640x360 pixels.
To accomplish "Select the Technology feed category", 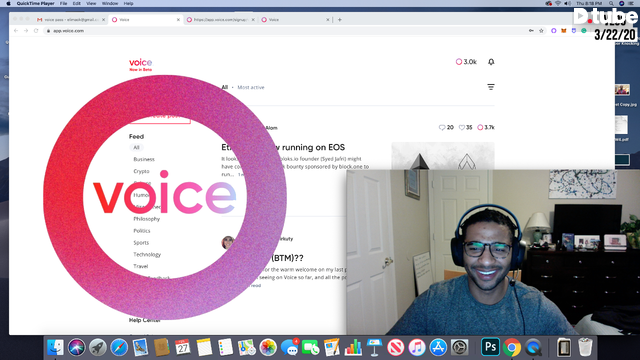I will (x=147, y=254).
